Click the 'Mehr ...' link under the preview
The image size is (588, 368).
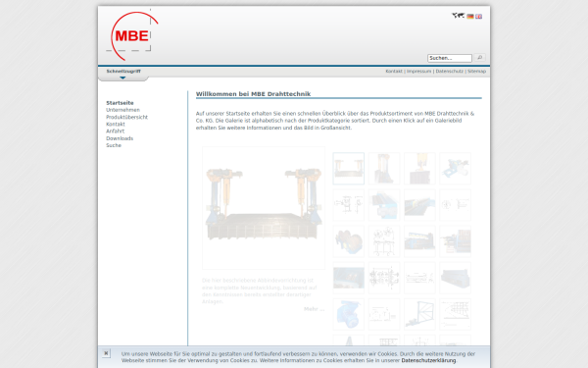[x=314, y=309]
